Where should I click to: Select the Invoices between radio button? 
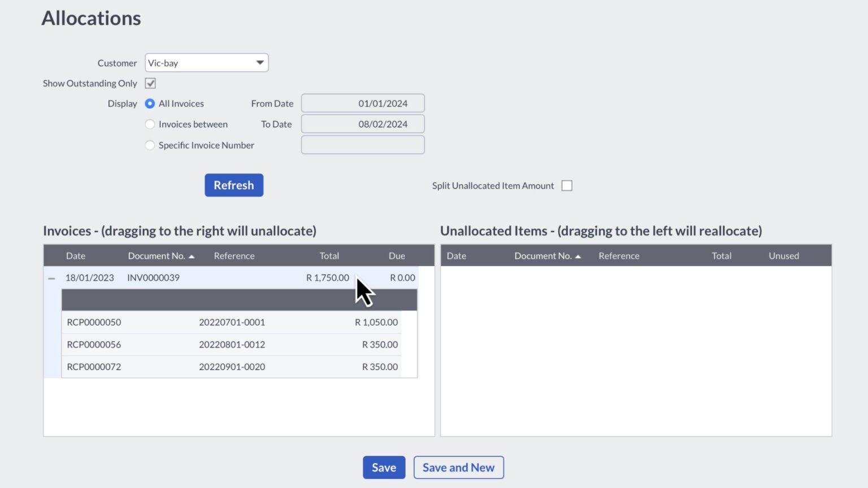(x=150, y=124)
